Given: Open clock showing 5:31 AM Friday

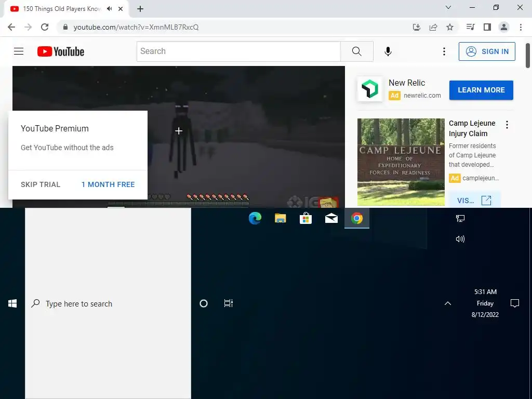Looking at the screenshot, I should (485, 303).
